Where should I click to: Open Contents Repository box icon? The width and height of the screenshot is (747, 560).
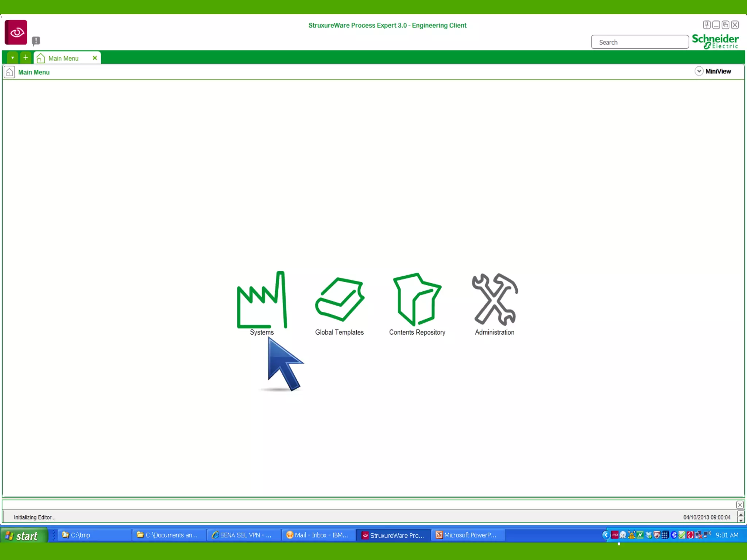tap(417, 299)
